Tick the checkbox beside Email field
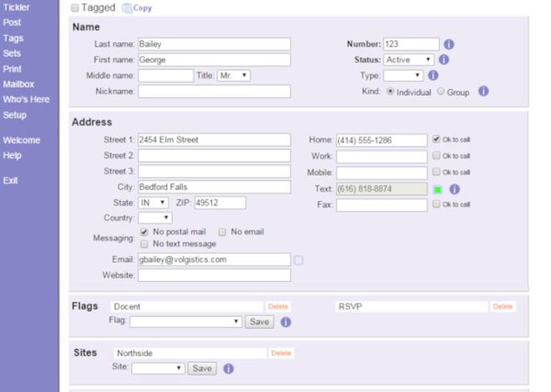Screen dimensions: 551x392 [298, 260]
